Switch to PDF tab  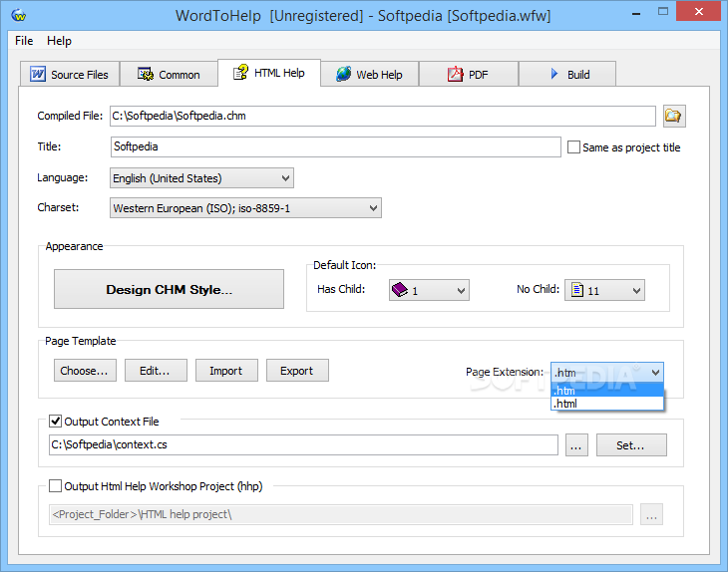pyautogui.click(x=469, y=74)
